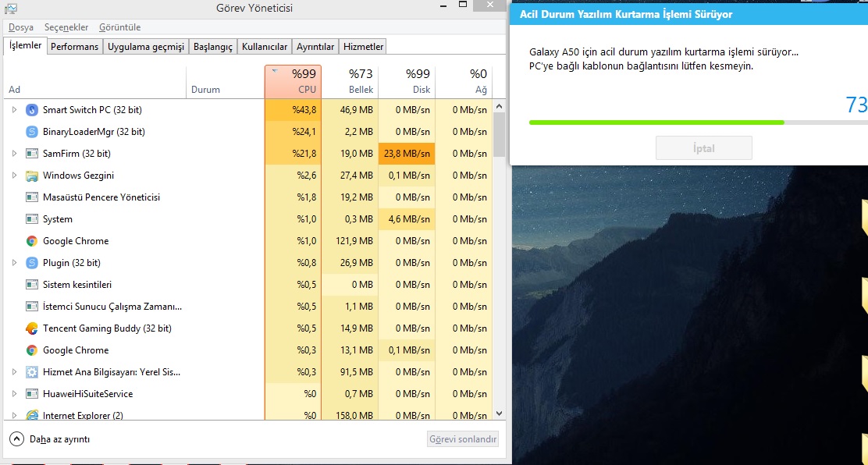
Task: Switch to the Ayrıntılar tab
Action: click(x=315, y=47)
